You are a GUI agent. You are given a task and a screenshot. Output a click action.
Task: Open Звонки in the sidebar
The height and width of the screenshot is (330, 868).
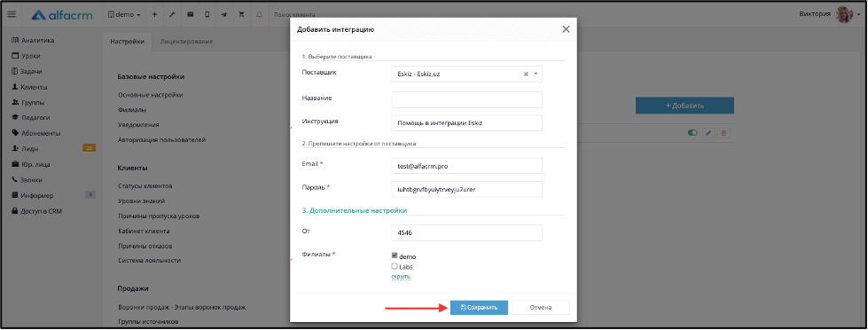click(x=27, y=180)
